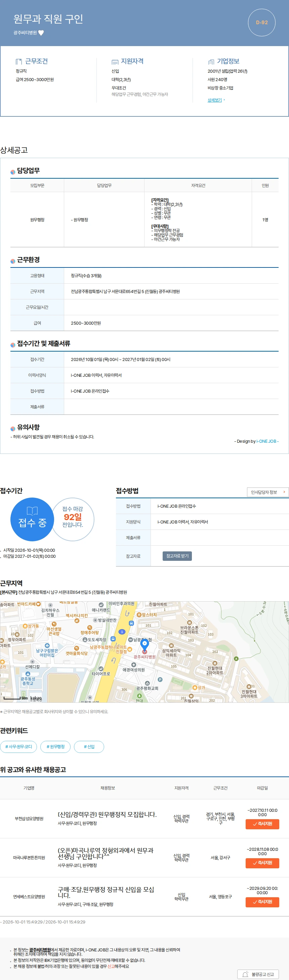Open the 인사담당자 정보 button
Screen dimensions: 289x980
pos(268,492)
